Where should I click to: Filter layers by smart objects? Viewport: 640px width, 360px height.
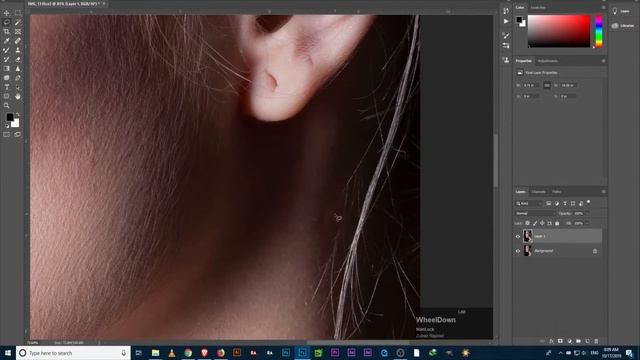[x=581, y=203]
